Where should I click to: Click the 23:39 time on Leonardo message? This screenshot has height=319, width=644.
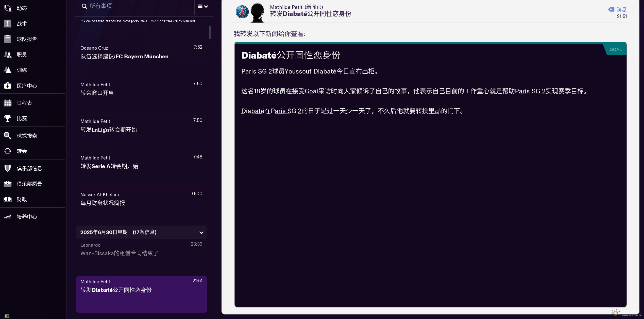click(x=196, y=244)
